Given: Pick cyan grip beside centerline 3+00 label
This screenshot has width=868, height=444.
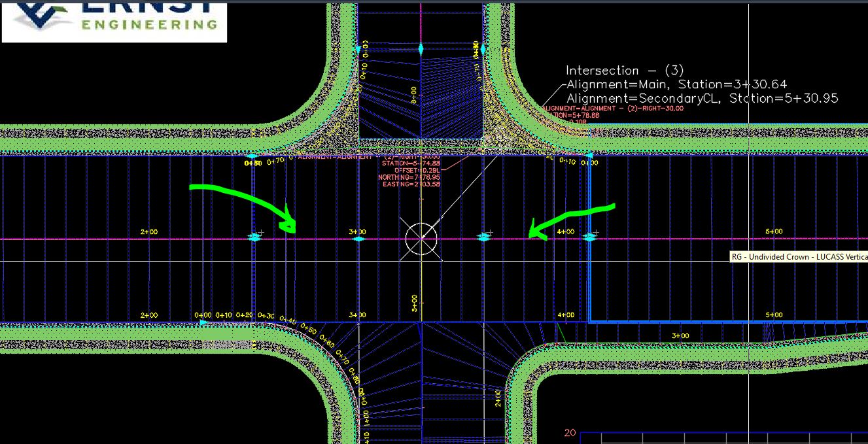Looking at the screenshot, I should [358, 239].
